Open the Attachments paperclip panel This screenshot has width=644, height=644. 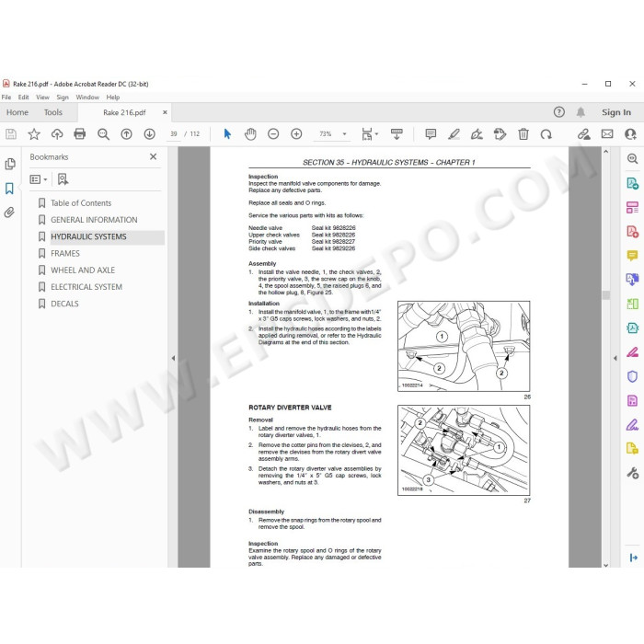click(x=9, y=213)
